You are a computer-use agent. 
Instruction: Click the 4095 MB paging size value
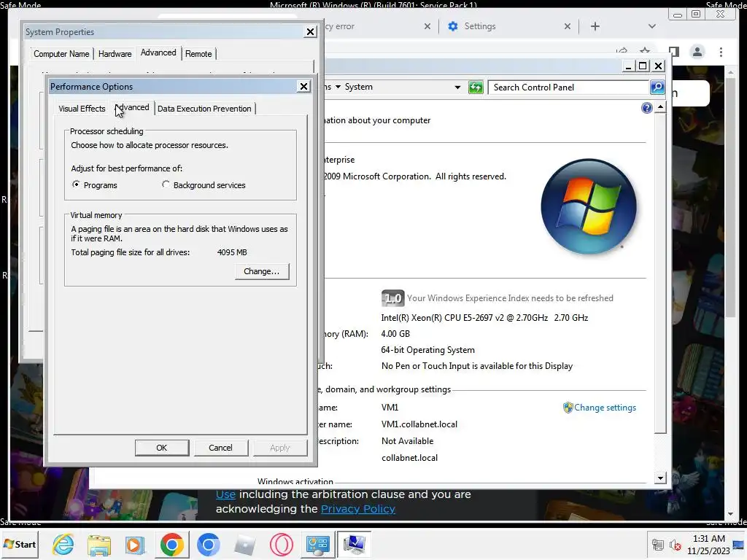232,252
